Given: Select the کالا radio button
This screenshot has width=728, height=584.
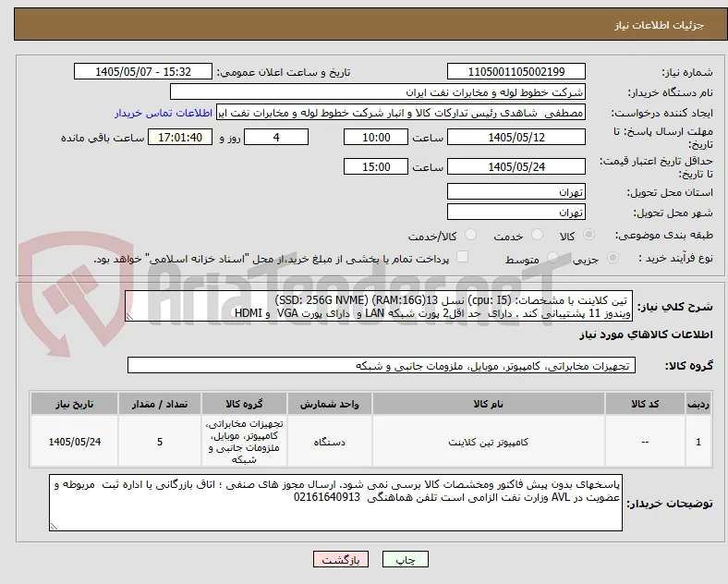Looking at the screenshot, I should 588,235.
